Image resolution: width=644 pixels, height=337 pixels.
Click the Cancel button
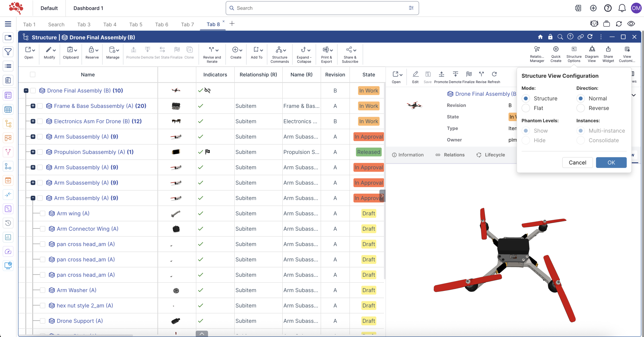click(577, 163)
